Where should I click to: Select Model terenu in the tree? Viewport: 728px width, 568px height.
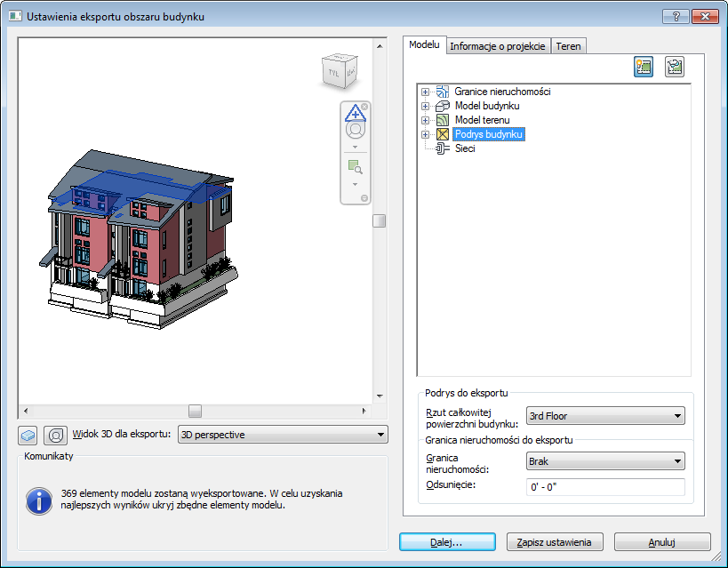tap(482, 120)
